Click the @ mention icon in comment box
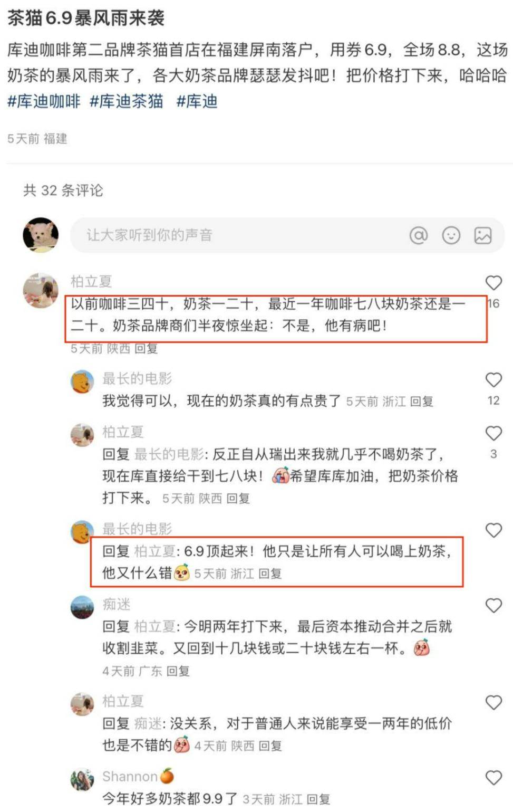 point(419,235)
